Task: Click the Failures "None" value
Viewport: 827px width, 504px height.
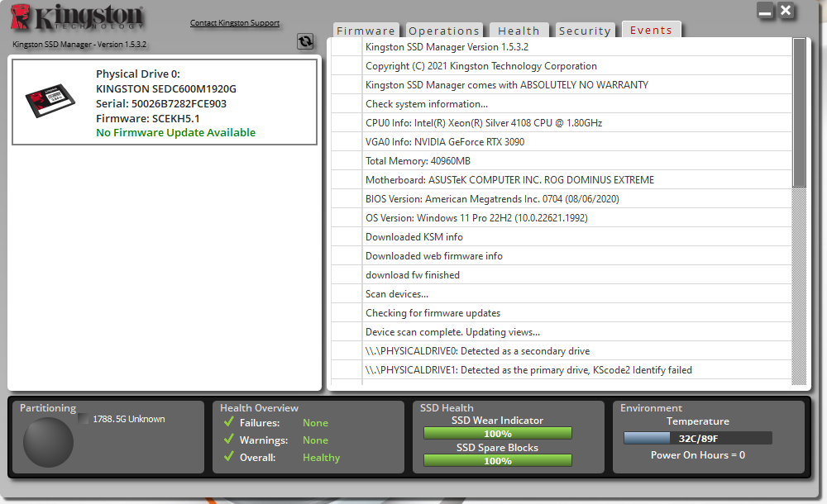Action: point(315,423)
